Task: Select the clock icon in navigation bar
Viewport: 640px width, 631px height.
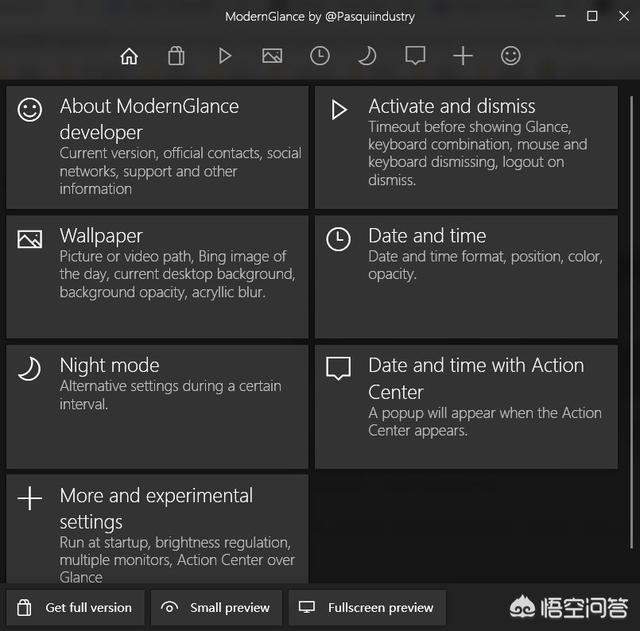Action: coord(319,56)
